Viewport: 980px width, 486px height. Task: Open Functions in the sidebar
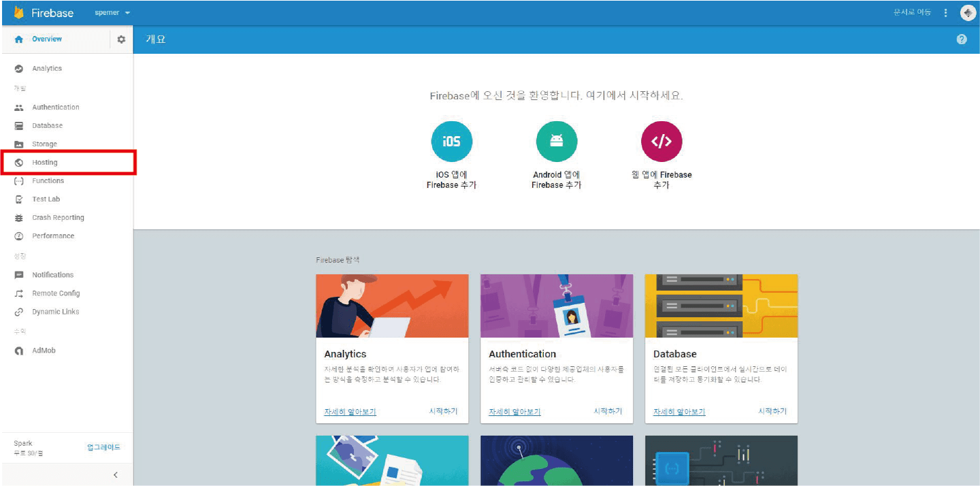[x=48, y=181]
